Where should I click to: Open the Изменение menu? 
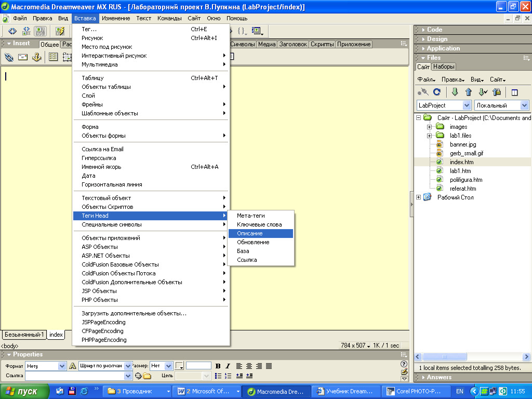pyautogui.click(x=116, y=18)
